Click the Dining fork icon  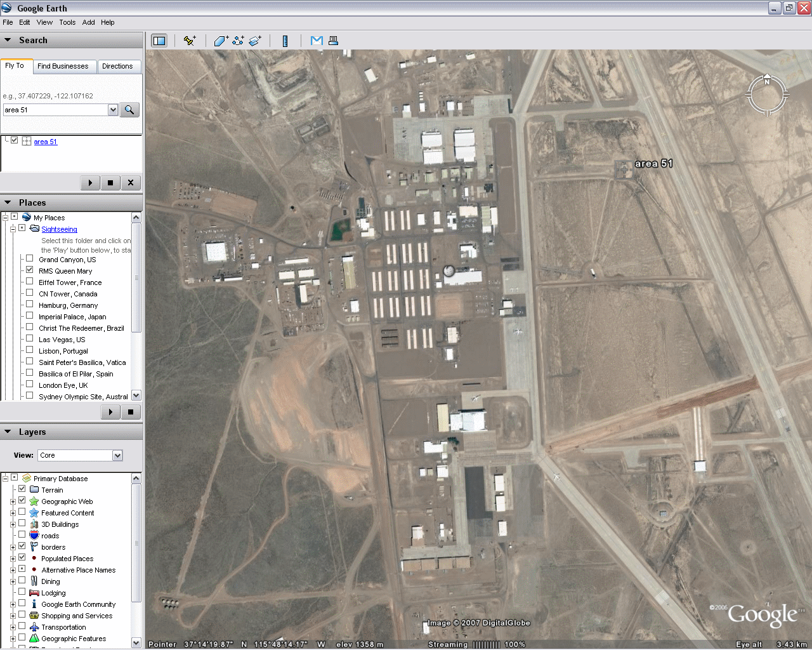click(x=34, y=581)
